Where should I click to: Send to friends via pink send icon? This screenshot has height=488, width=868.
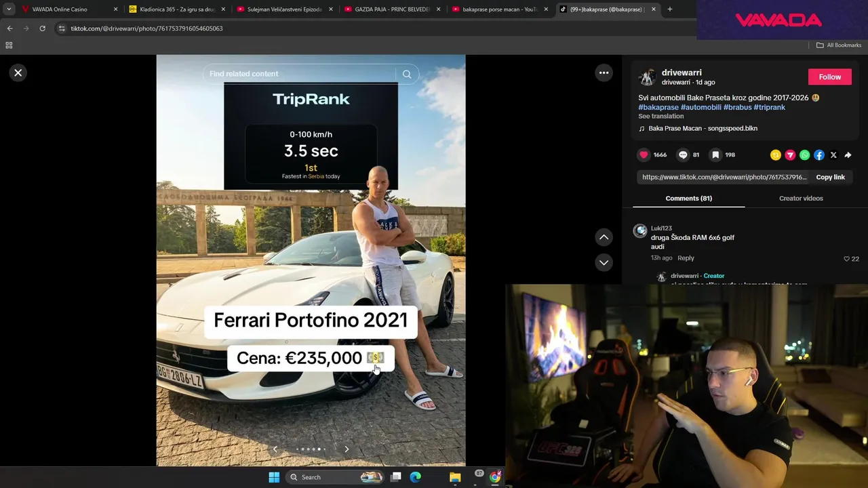click(x=790, y=155)
